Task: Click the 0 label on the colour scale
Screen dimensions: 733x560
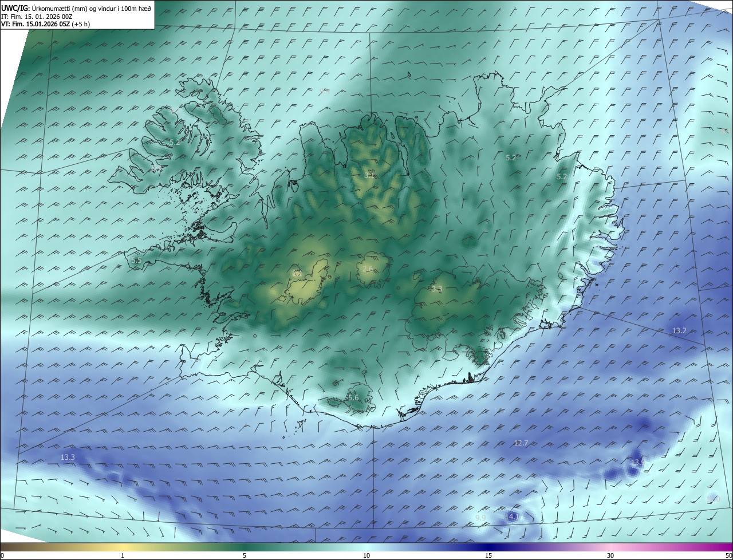Action: (x=2, y=555)
